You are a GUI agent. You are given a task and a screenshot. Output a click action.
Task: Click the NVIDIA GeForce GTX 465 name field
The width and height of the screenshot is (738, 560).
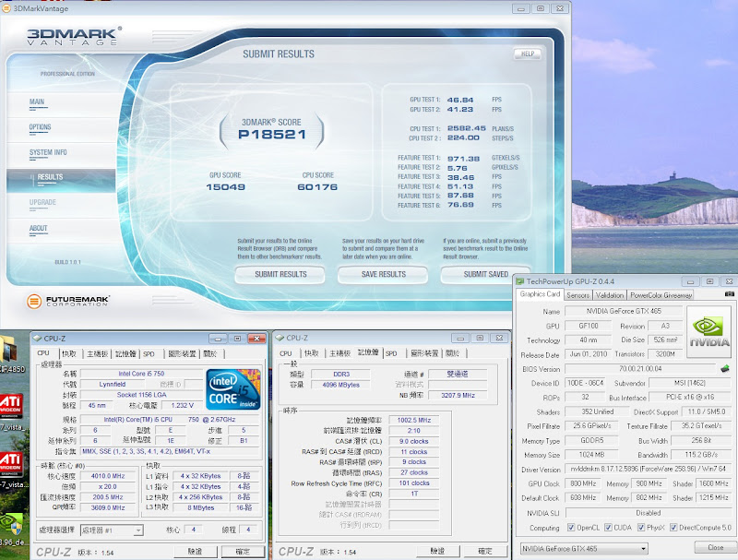pos(624,311)
